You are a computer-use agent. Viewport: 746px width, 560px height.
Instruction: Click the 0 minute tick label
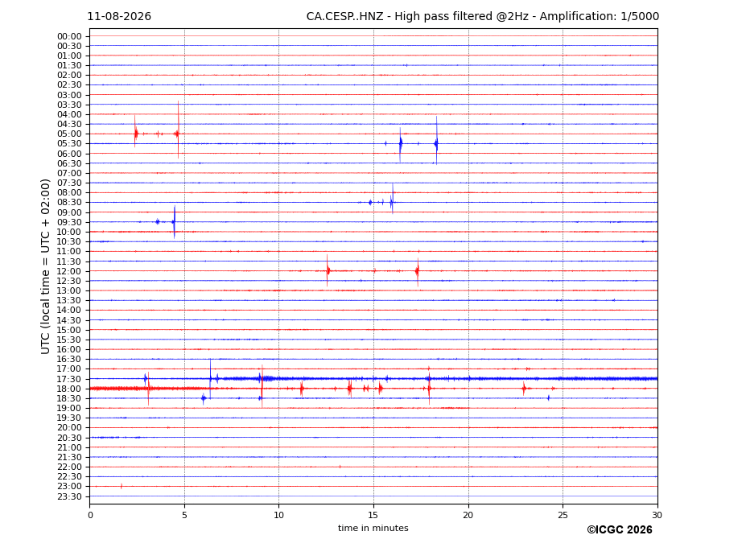pos(90,515)
